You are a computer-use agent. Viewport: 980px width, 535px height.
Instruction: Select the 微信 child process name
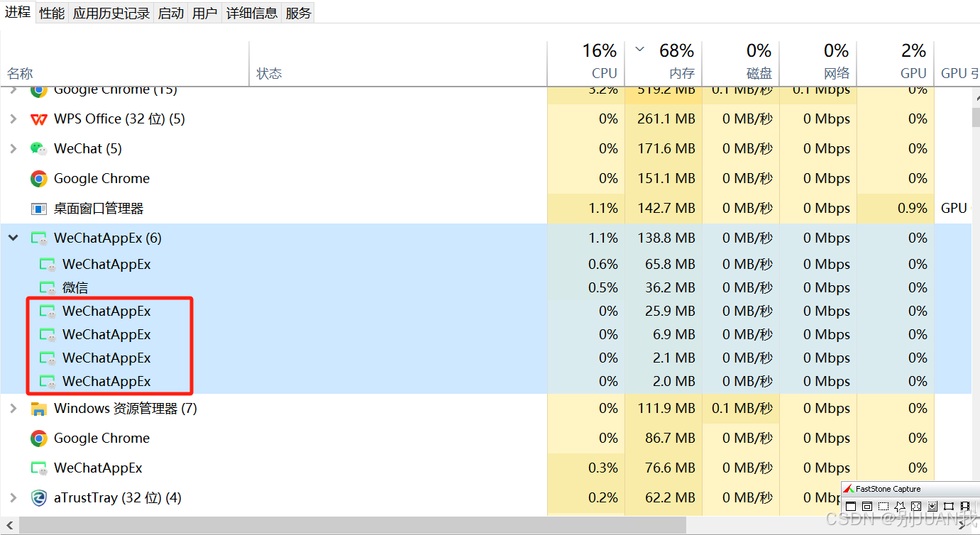coord(75,288)
